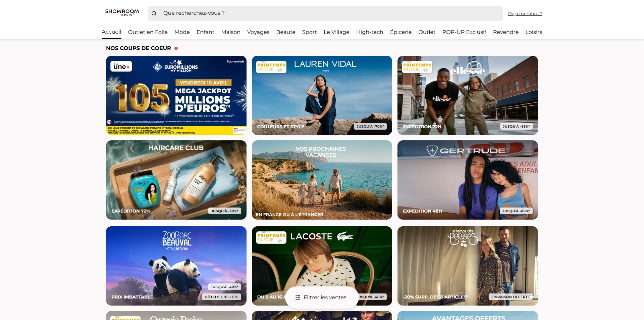
Task: Go to the High-tech section
Action: coord(370,32)
